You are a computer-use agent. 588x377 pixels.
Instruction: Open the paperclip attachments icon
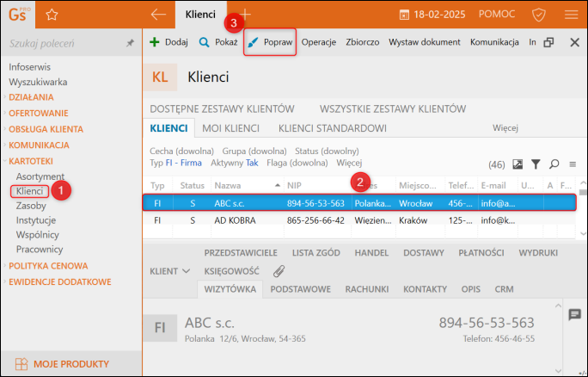[x=279, y=271]
